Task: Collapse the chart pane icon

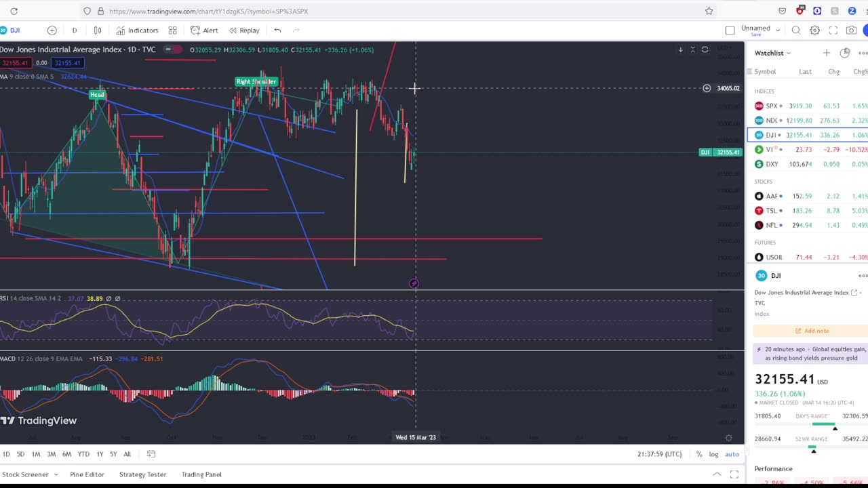Action: pyautogui.click(x=692, y=49)
